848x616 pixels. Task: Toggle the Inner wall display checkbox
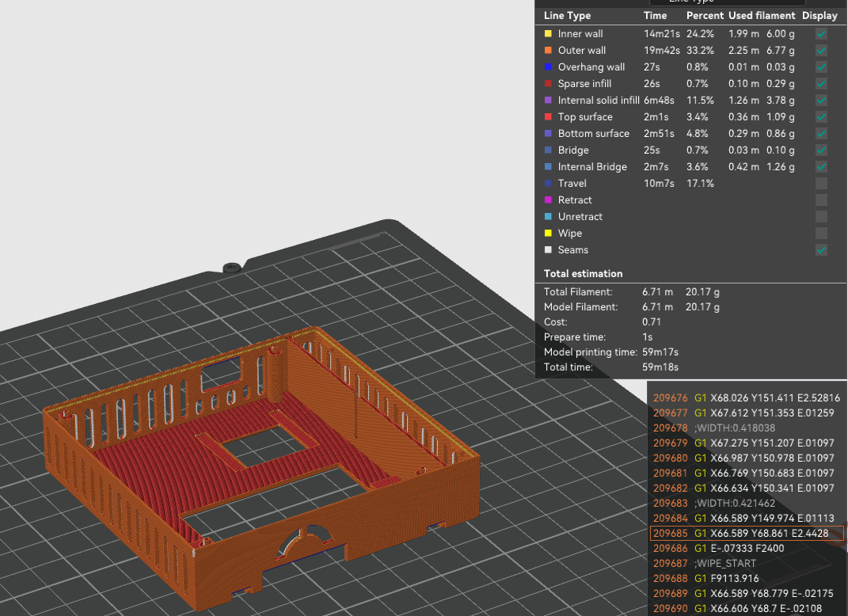pos(821,33)
